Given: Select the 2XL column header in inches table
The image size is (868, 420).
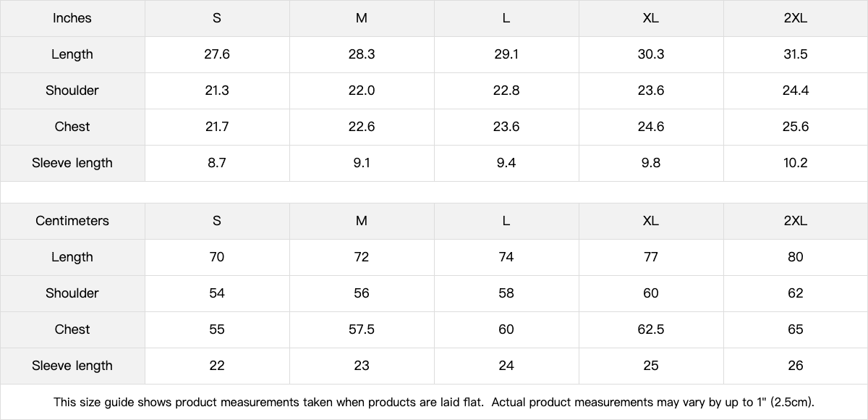Looking at the screenshot, I should [x=795, y=18].
